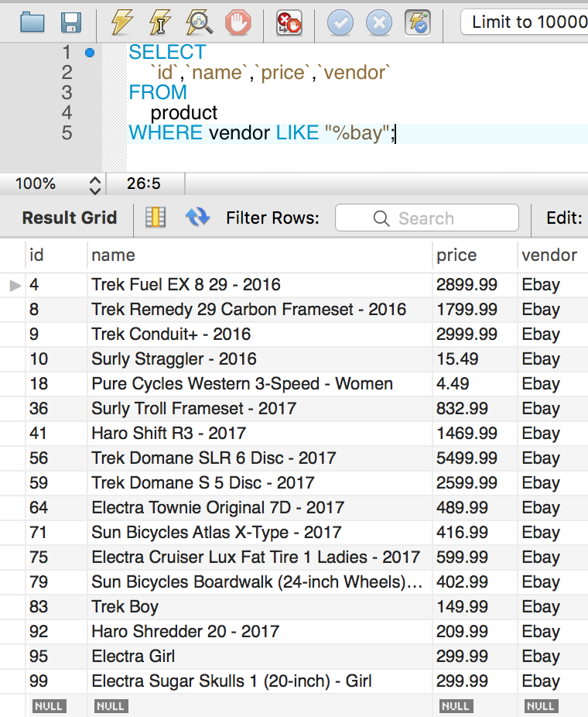
Task: Click Ebay vendor cell in row 41
Action: click(553, 433)
